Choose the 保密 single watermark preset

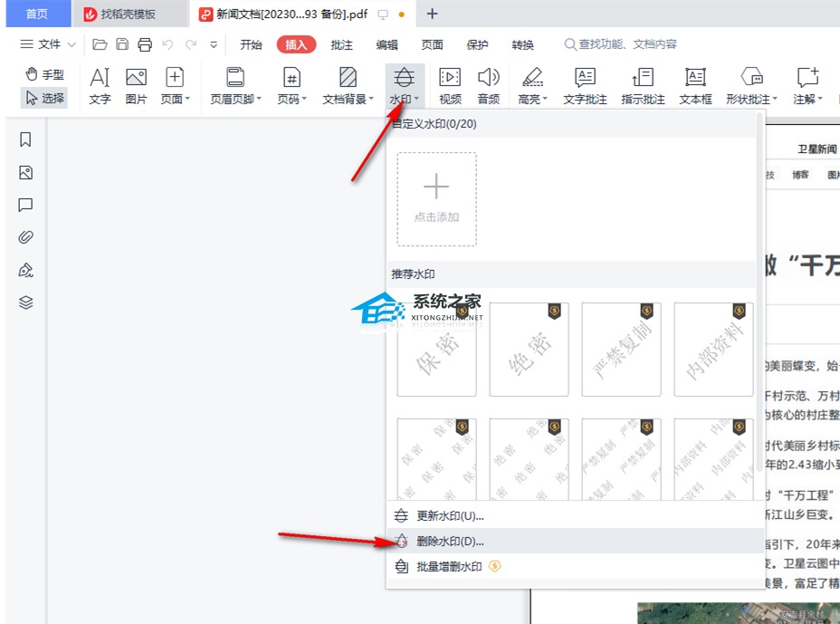click(x=436, y=350)
